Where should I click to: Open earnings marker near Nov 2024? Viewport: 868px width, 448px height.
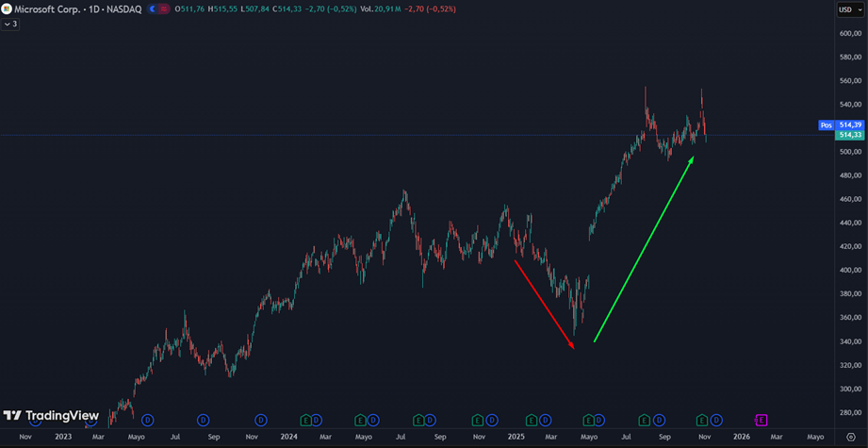coord(477,421)
